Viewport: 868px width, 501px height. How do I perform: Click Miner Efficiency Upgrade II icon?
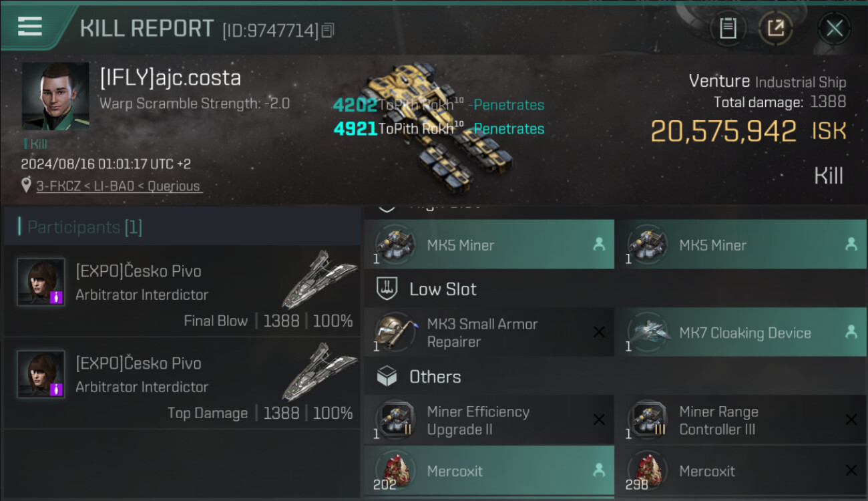(x=394, y=420)
